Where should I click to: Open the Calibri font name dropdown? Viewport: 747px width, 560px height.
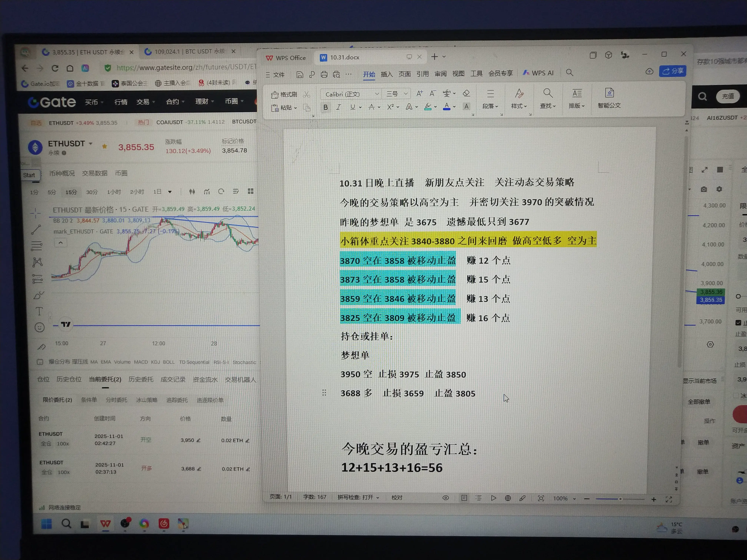(x=376, y=94)
